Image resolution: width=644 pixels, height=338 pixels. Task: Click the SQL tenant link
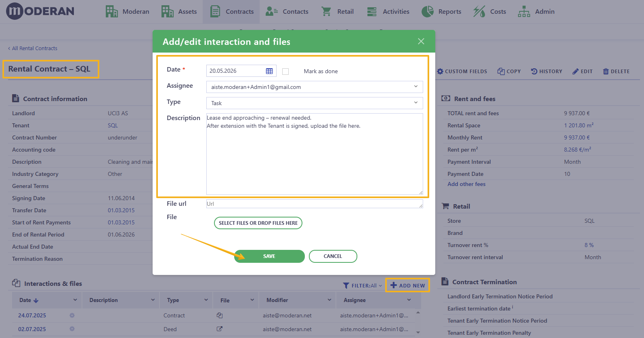coord(113,125)
